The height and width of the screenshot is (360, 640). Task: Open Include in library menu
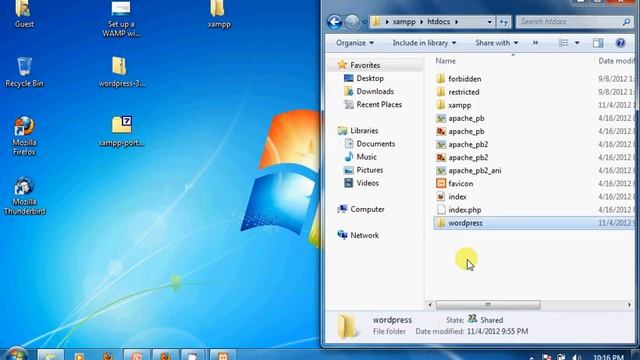[x=424, y=43]
